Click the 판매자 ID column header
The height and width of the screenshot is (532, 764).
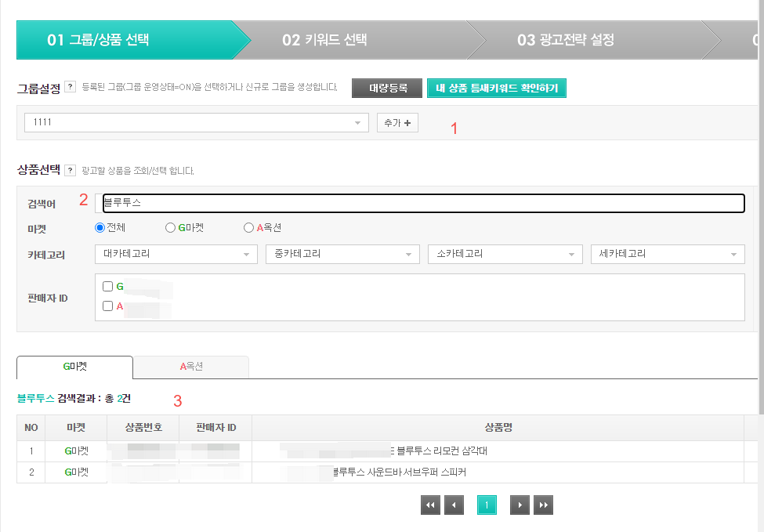(x=215, y=428)
